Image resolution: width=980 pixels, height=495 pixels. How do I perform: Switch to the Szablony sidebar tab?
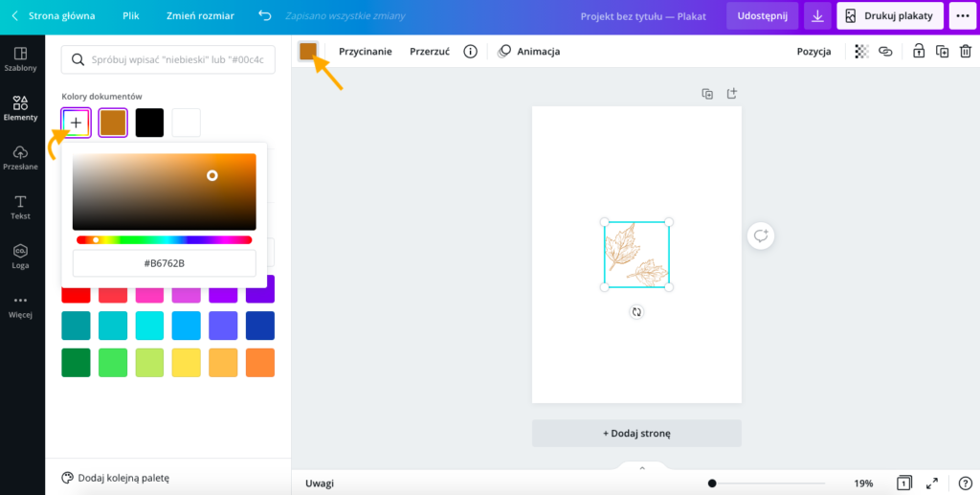tap(21, 59)
